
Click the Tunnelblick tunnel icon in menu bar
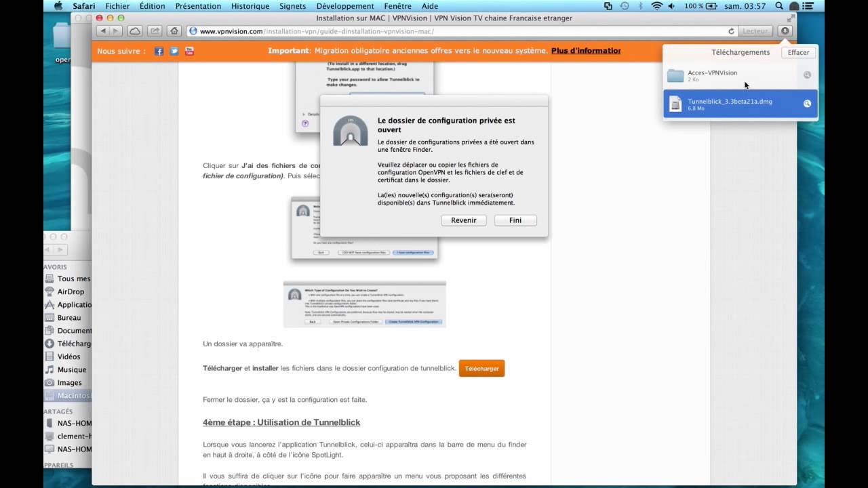[795, 6]
